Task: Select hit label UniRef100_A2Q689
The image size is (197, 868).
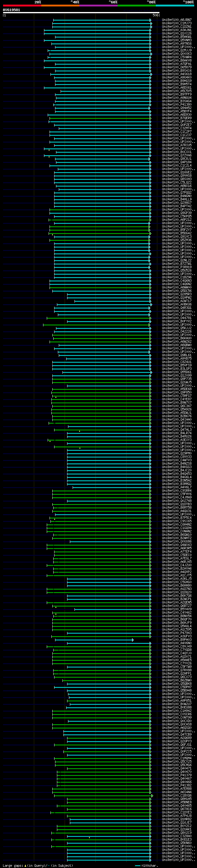Action: [177, 738]
